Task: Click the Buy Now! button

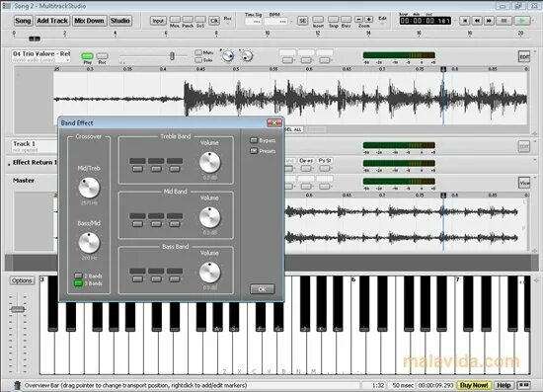Action: pos(474,385)
